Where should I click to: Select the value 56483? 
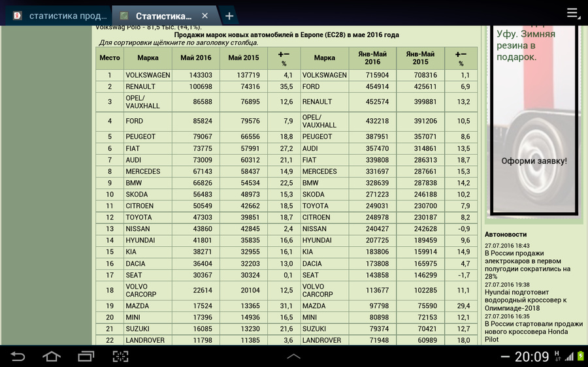click(203, 195)
